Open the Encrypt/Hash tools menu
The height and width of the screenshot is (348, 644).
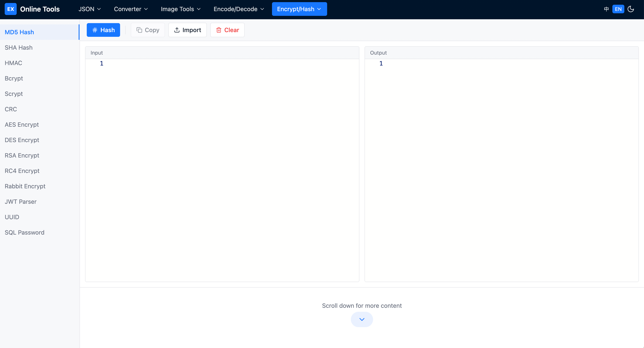[x=299, y=9]
